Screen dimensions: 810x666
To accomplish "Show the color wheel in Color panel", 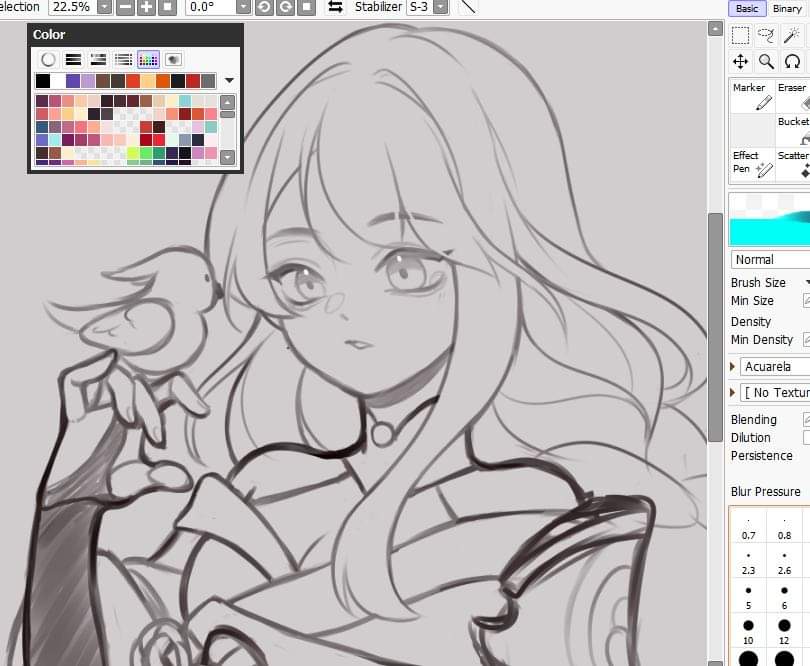I will point(48,60).
